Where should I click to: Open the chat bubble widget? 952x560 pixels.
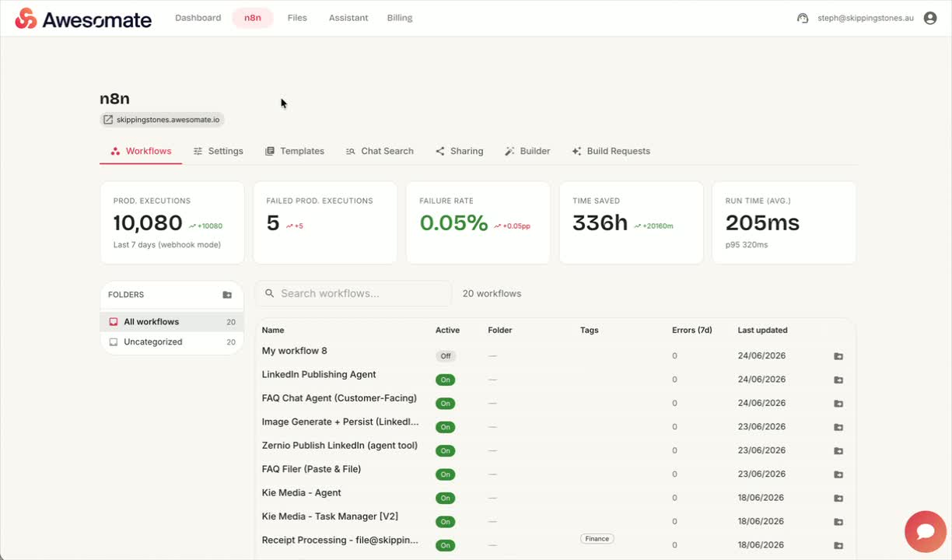[x=926, y=531]
